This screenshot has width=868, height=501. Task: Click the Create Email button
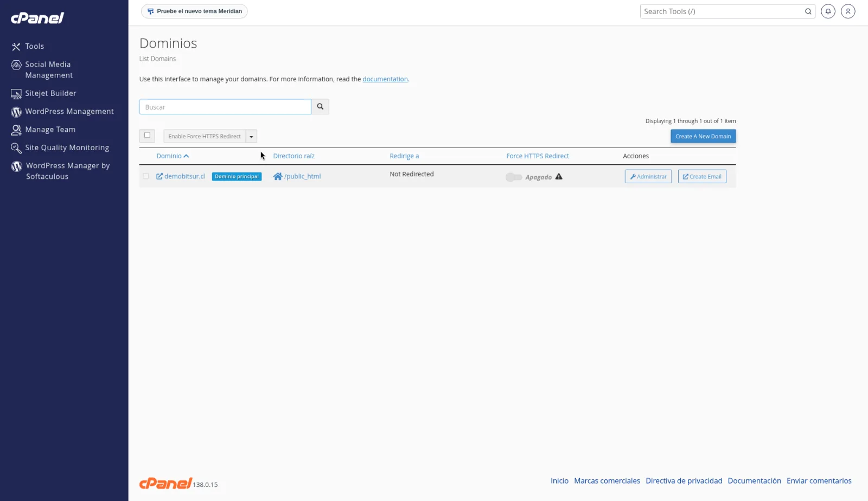(x=702, y=177)
